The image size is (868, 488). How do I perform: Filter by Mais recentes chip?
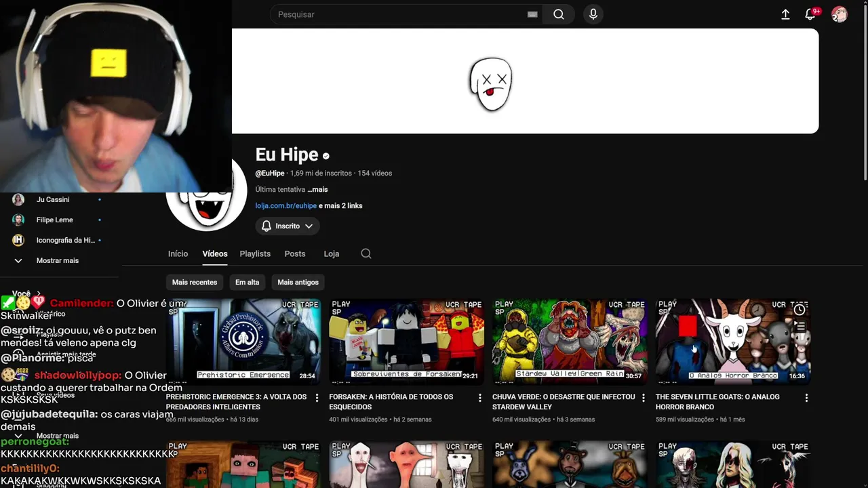[195, 282]
